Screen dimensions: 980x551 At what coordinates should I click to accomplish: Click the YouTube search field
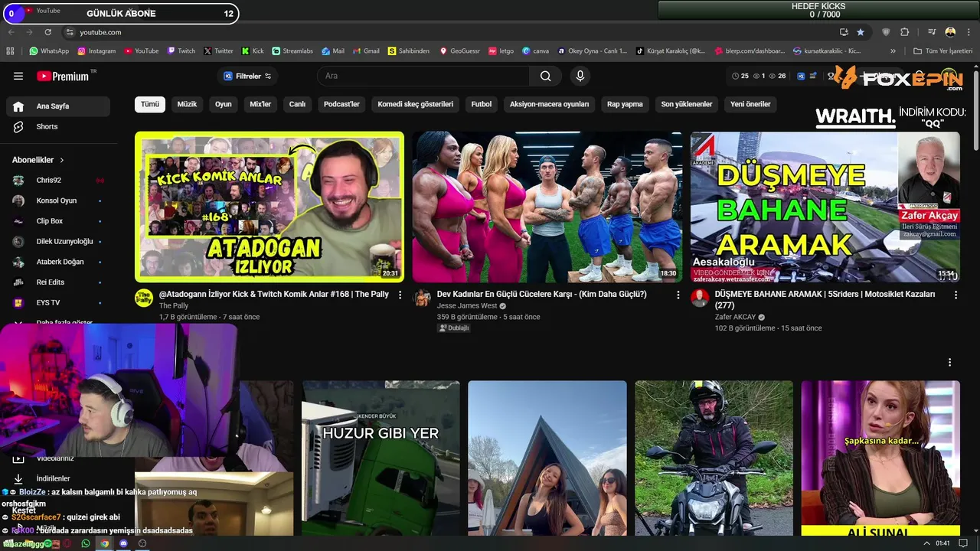pyautogui.click(x=423, y=76)
